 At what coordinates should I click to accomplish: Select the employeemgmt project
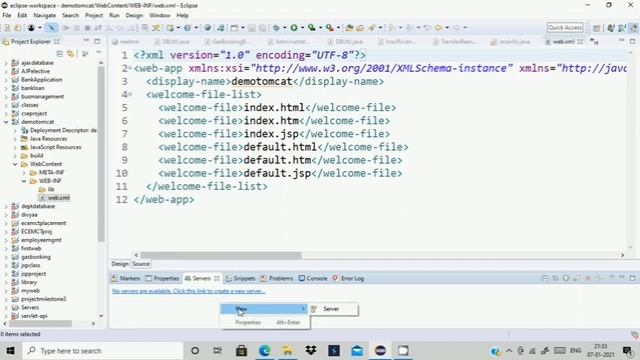coord(37,240)
